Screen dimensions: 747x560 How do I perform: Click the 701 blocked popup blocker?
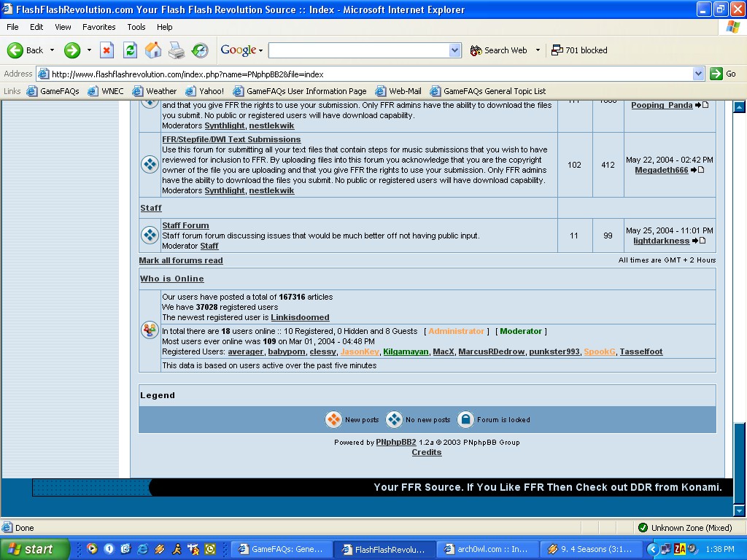579,50
